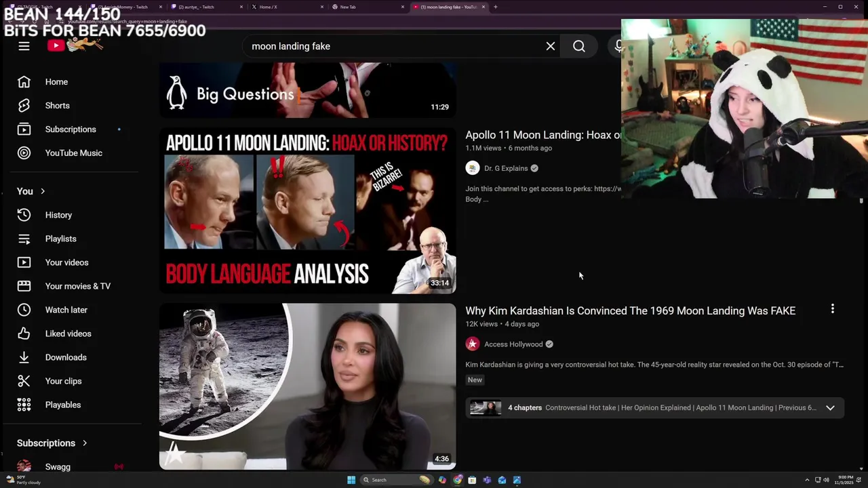Open the Big Questions video thumbnail

coord(308,90)
